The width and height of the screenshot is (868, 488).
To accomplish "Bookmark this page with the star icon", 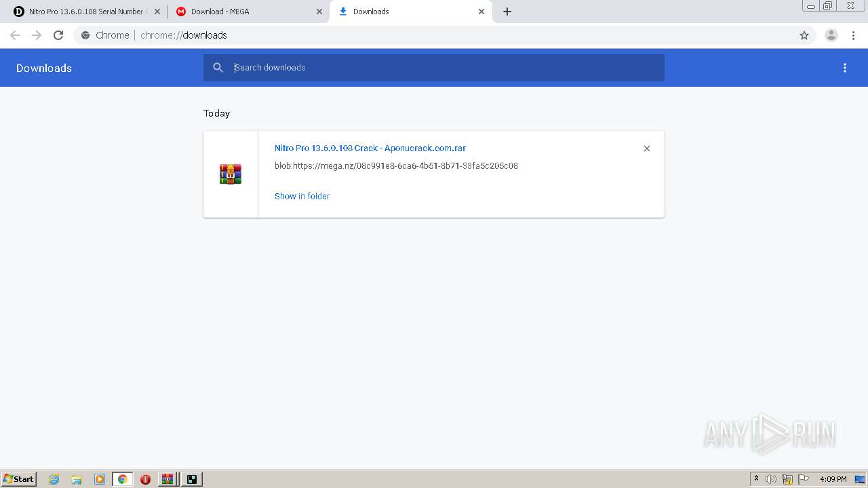I will (x=804, y=35).
